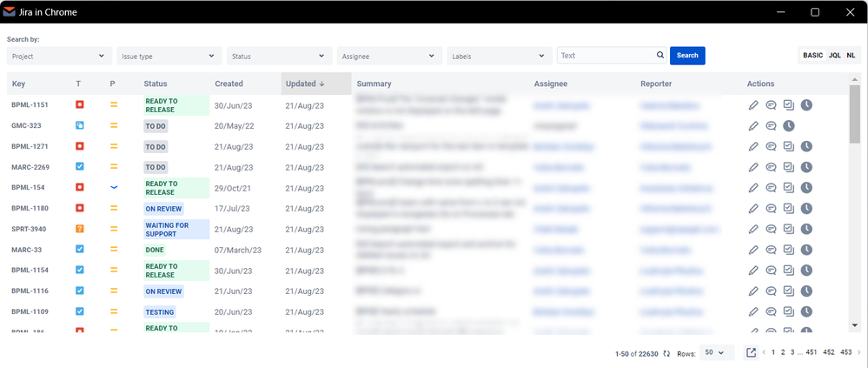Open the Project dropdown filter

tap(59, 56)
